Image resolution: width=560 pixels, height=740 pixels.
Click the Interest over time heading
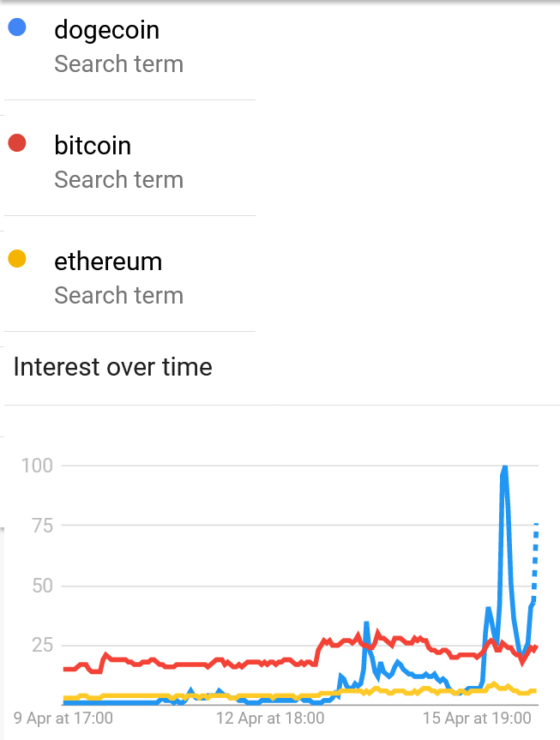(113, 367)
